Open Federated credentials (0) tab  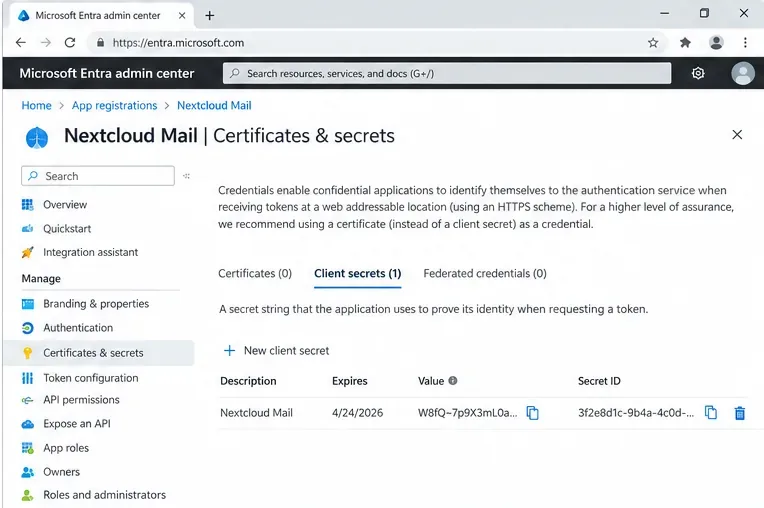click(485, 273)
